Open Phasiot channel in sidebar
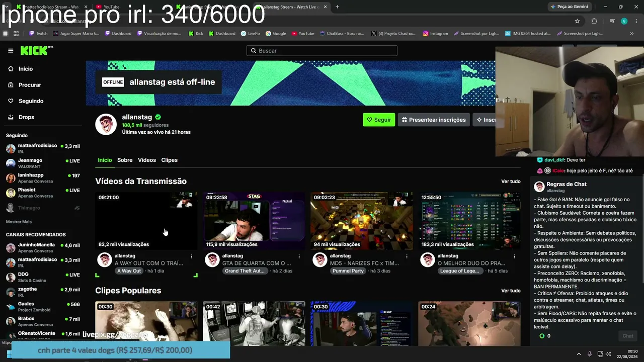The image size is (644, 362). point(43,193)
